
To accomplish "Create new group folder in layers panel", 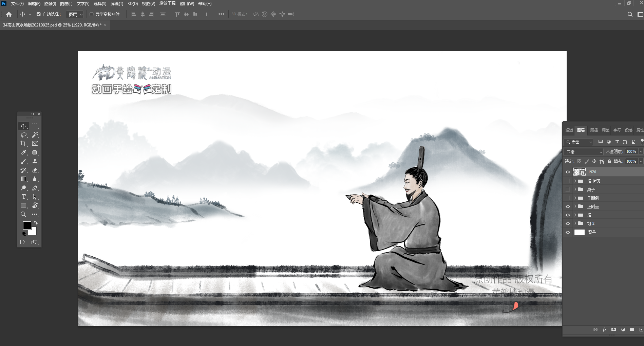I will [632, 329].
